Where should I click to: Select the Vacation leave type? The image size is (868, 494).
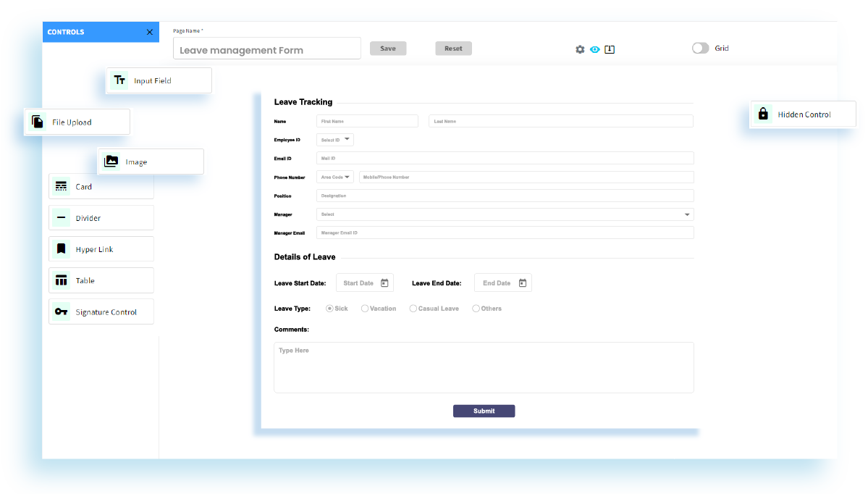pyautogui.click(x=364, y=308)
